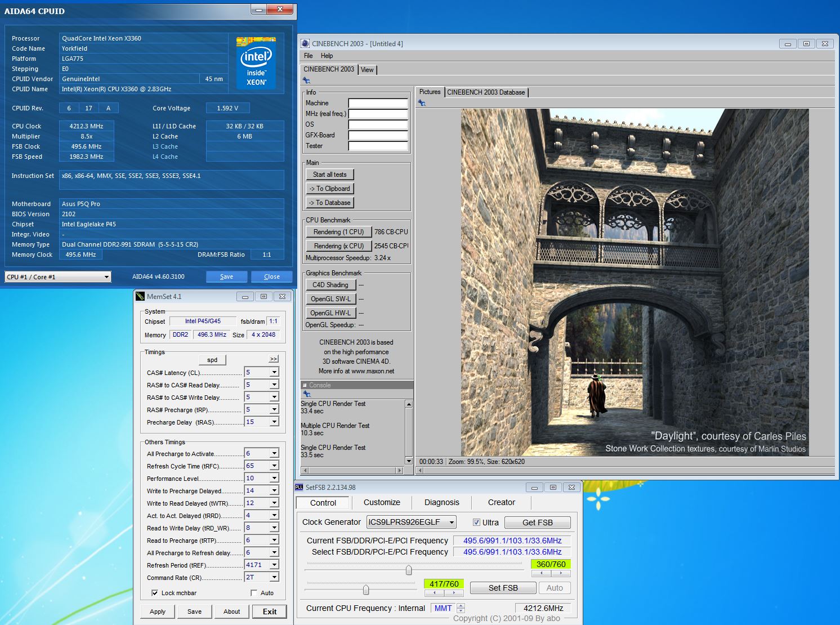Click the CINEBENCH 2003 title bar icon
This screenshot has height=625, width=840.
click(x=305, y=43)
